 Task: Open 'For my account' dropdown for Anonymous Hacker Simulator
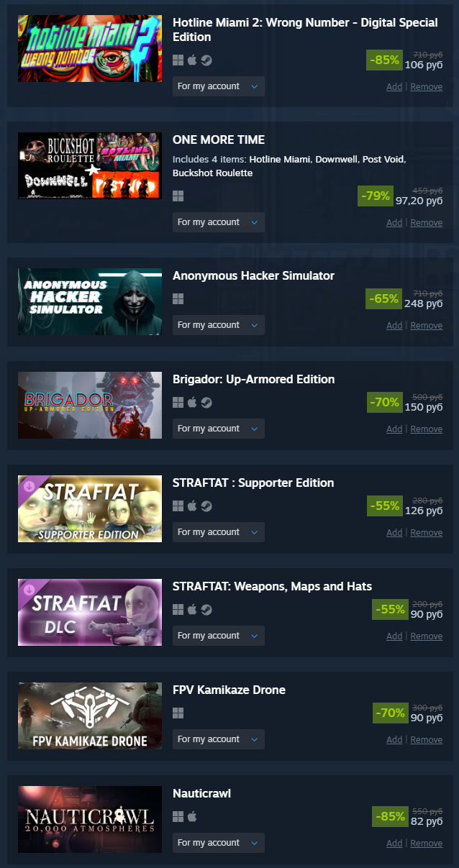tap(219, 325)
